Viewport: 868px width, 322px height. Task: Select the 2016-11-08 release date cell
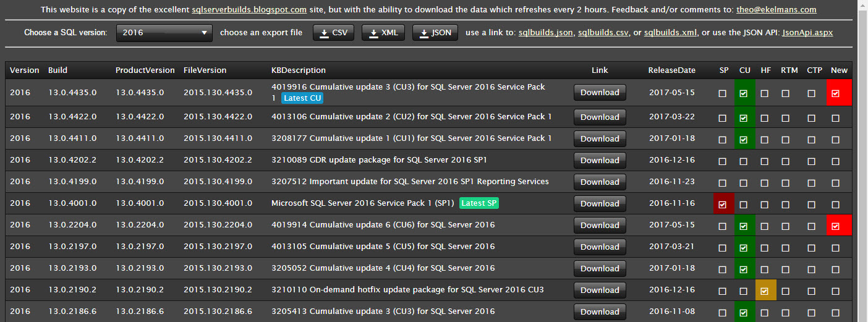pyautogui.click(x=672, y=311)
